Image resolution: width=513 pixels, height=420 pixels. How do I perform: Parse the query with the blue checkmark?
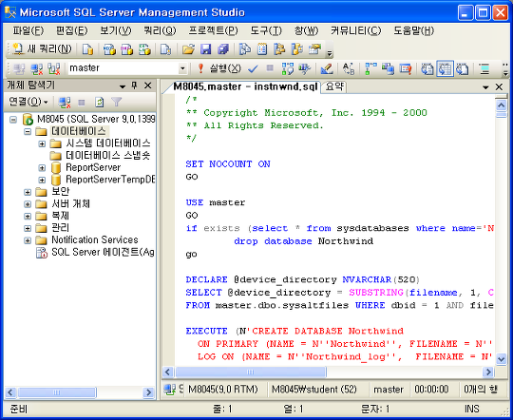pyautogui.click(x=253, y=68)
